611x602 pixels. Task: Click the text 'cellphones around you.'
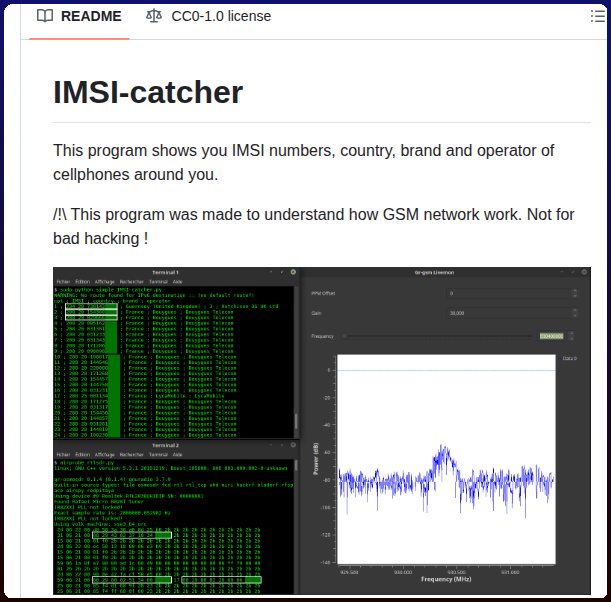136,175
